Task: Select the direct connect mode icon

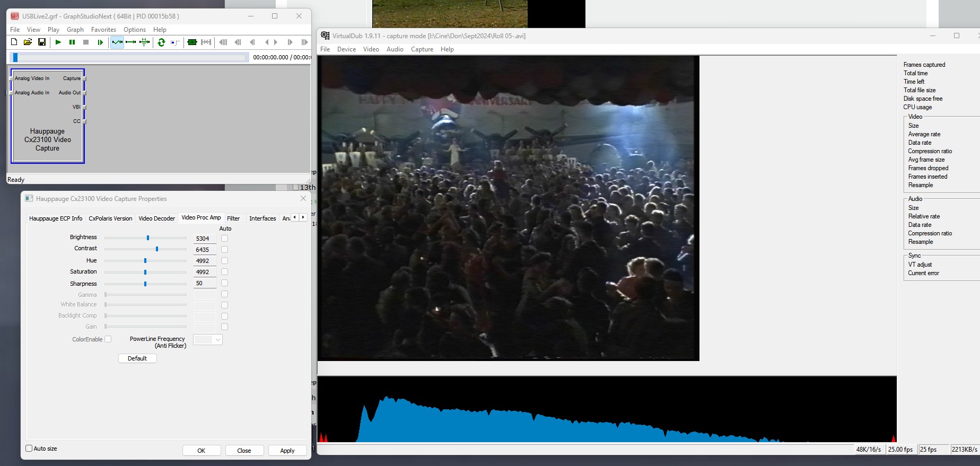Action: click(131, 42)
